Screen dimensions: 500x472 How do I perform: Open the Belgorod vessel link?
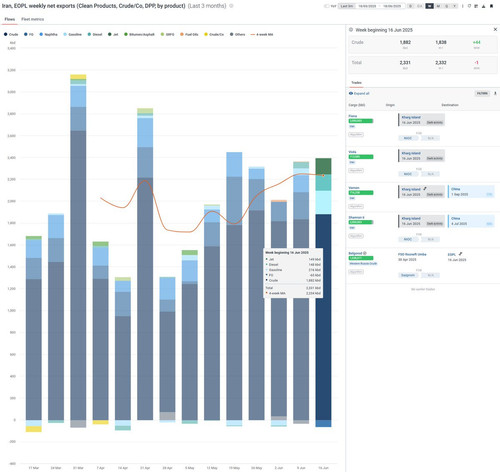(355, 253)
